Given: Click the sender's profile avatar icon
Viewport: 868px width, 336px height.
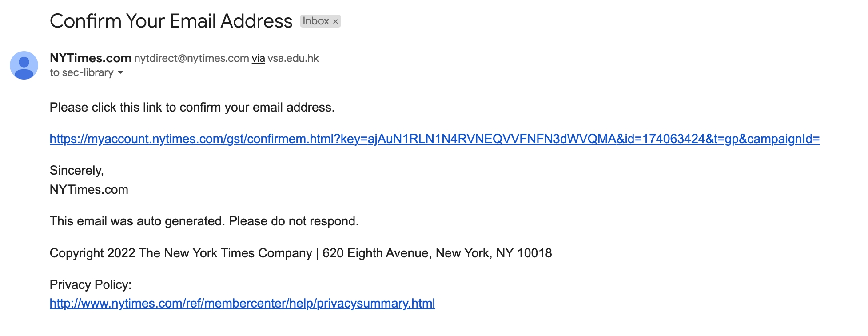Looking at the screenshot, I should click(x=24, y=65).
